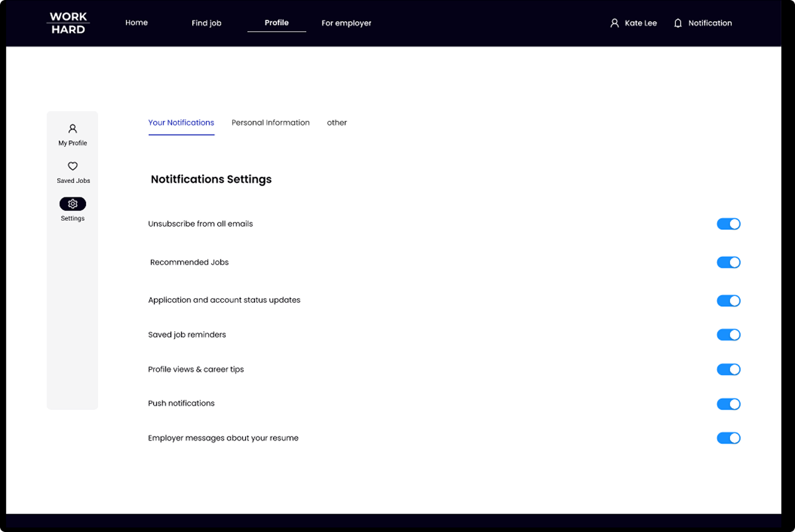Toggle Unsubscribe from all emails switch

[x=728, y=224]
